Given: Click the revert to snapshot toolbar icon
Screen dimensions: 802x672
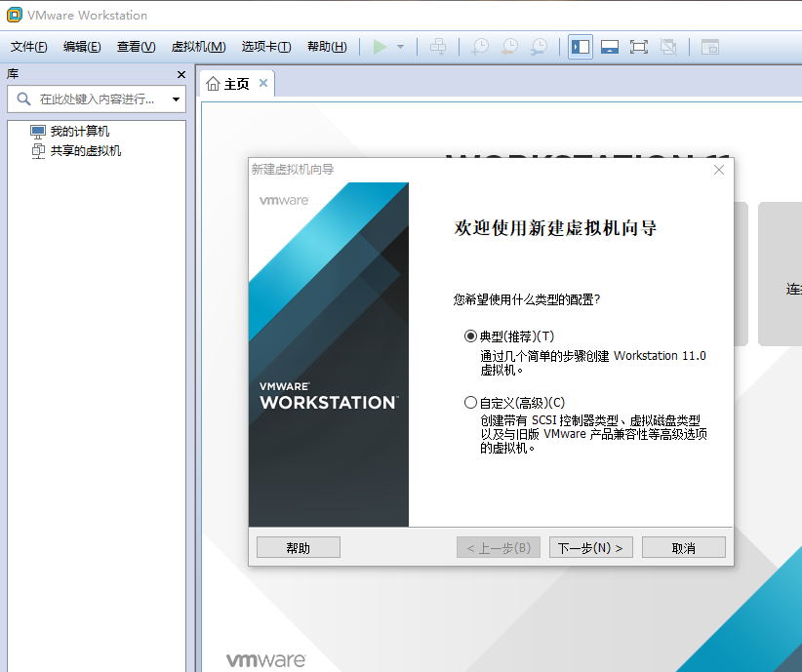Looking at the screenshot, I should coord(509,47).
